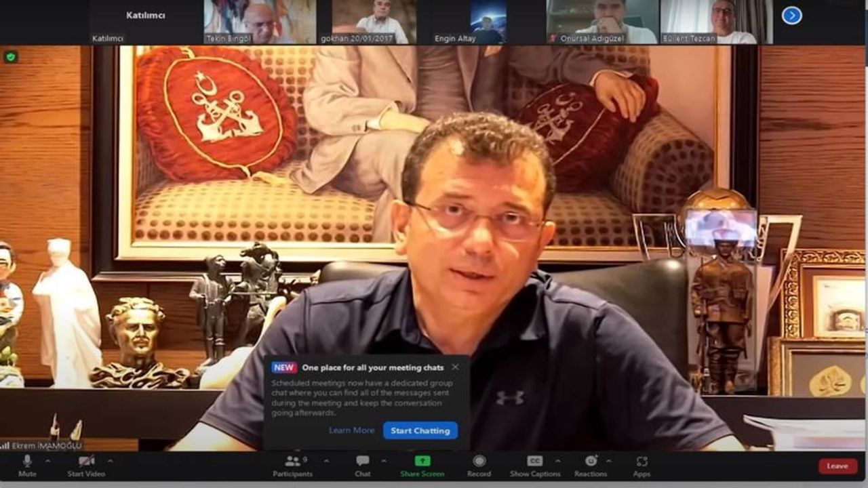Show next participants with blue arrow
Viewport: 868px width, 488px height.
(x=791, y=16)
